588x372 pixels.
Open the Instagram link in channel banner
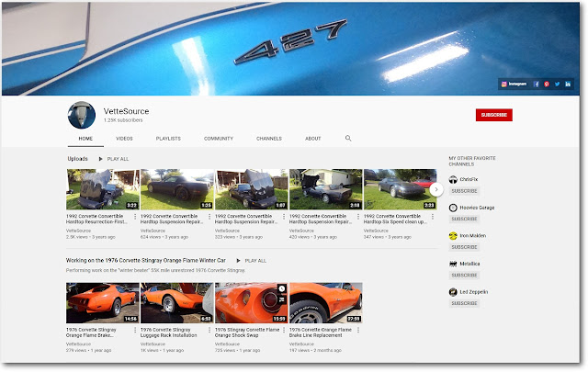(x=514, y=84)
